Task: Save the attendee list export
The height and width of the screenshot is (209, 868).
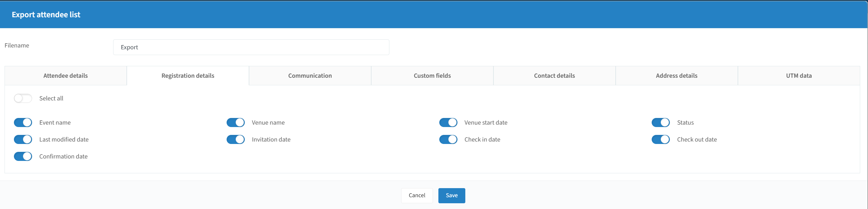Action: coord(451,195)
